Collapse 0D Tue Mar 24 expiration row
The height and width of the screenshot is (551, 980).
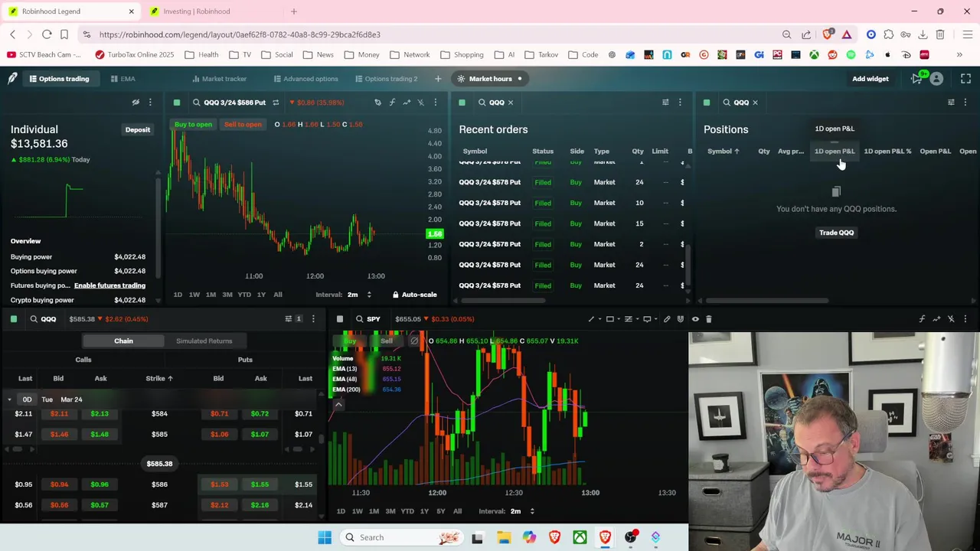coord(9,399)
